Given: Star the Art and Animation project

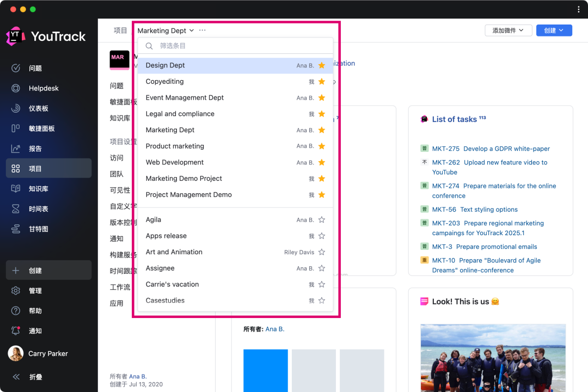Looking at the screenshot, I should (x=322, y=252).
